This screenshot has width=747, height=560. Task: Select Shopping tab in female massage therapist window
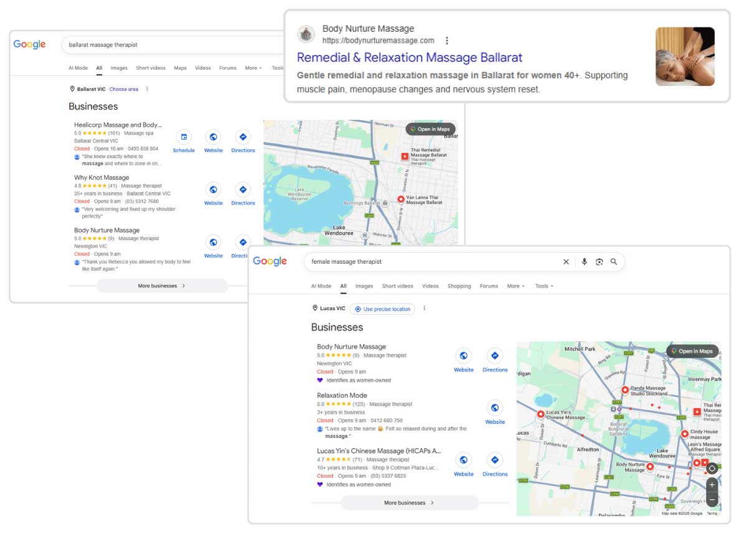tap(459, 286)
